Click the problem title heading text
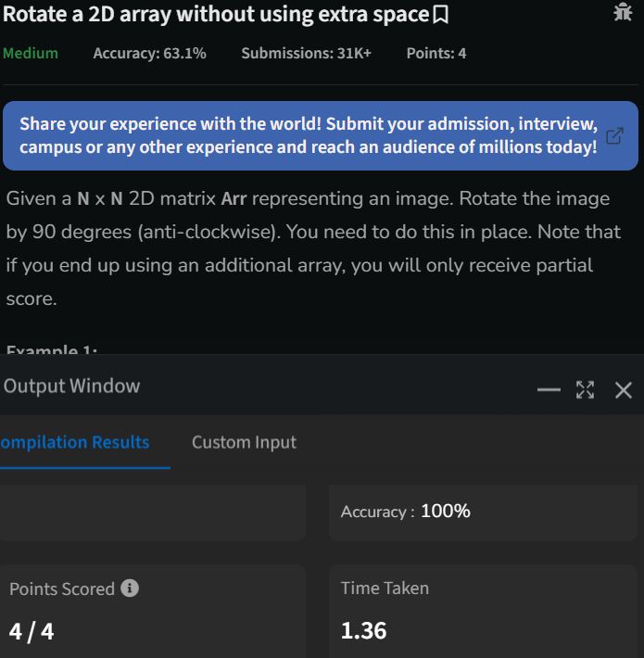The image size is (644, 658). click(x=216, y=15)
